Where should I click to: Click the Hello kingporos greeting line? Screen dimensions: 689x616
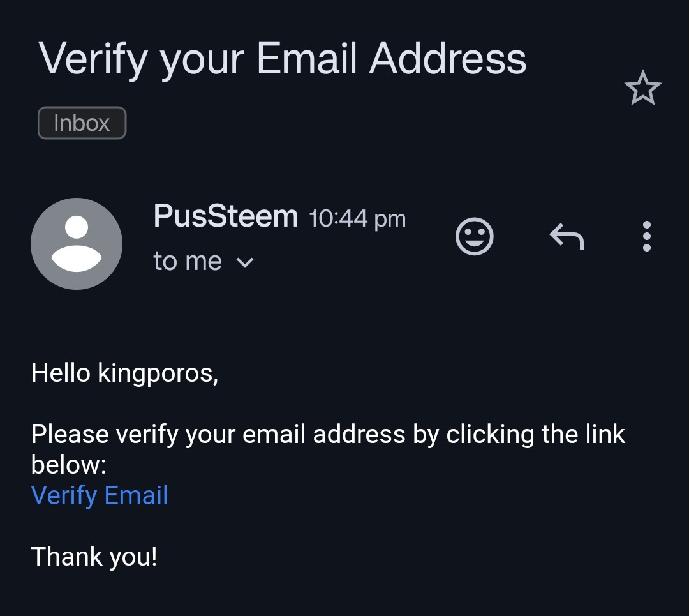(x=125, y=373)
